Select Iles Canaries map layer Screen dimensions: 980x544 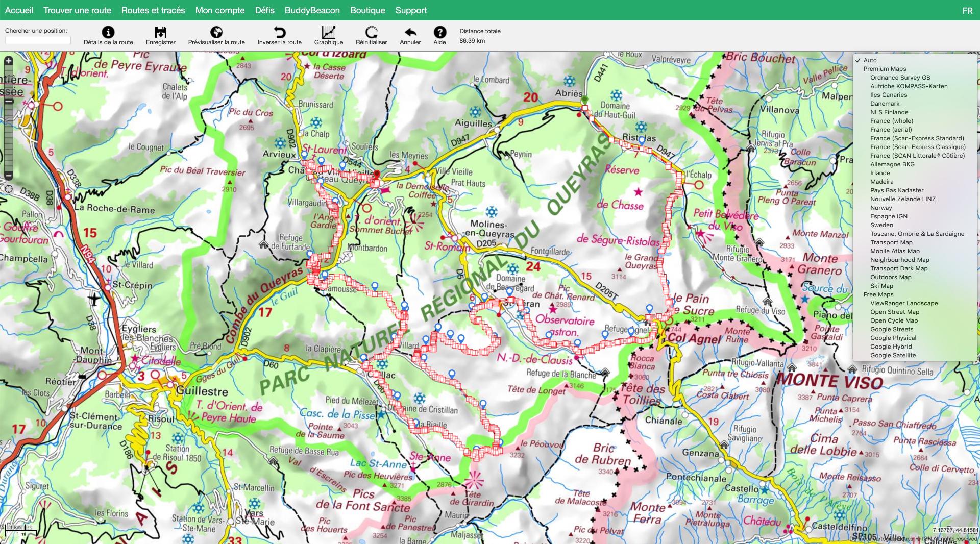coord(889,95)
